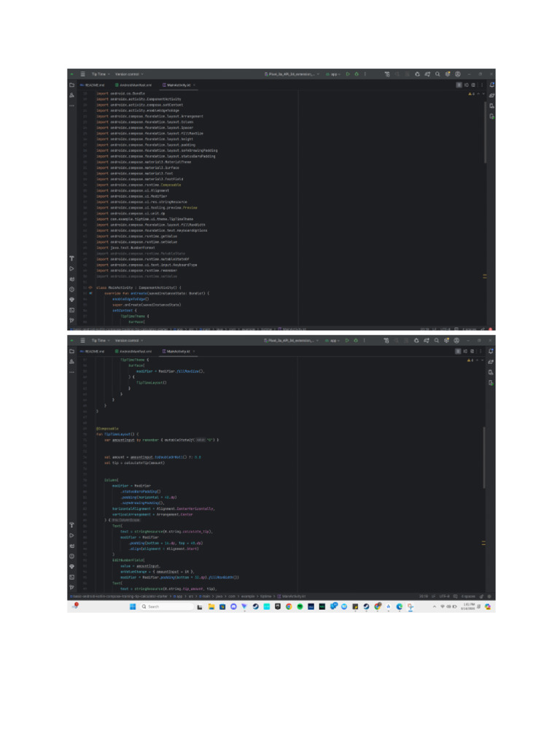Click Search Everywhere magnifier in lower screenshot
The width and height of the screenshot is (560, 747).
pos(436,340)
